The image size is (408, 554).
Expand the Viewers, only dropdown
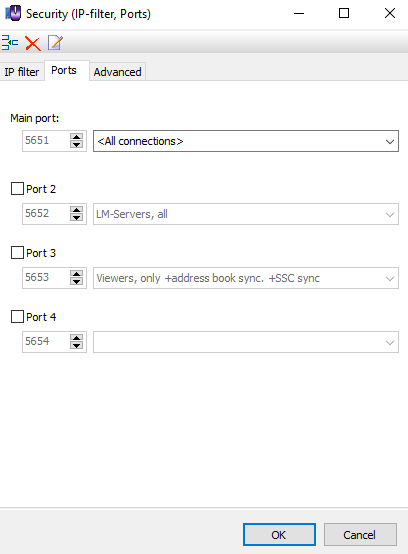click(246, 278)
